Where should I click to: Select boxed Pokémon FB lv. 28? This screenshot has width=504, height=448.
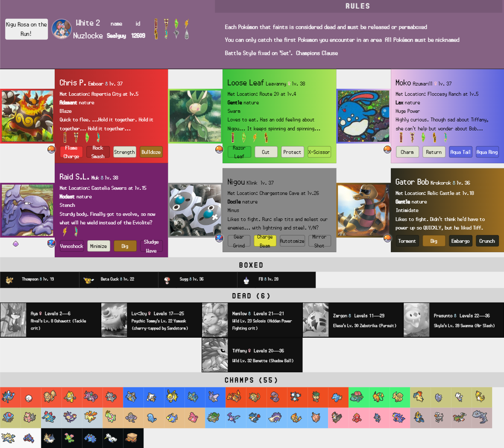coord(276,280)
